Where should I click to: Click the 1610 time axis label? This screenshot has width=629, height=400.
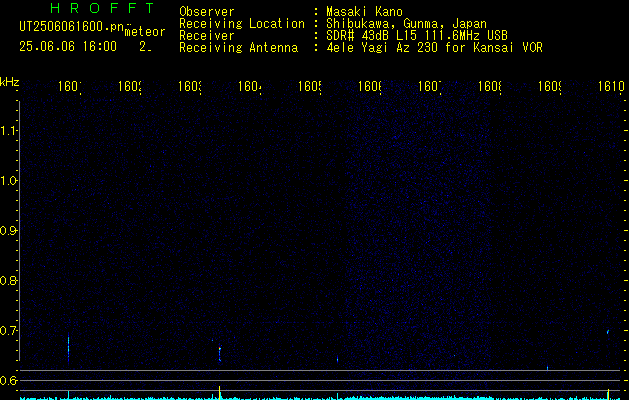coord(611,86)
